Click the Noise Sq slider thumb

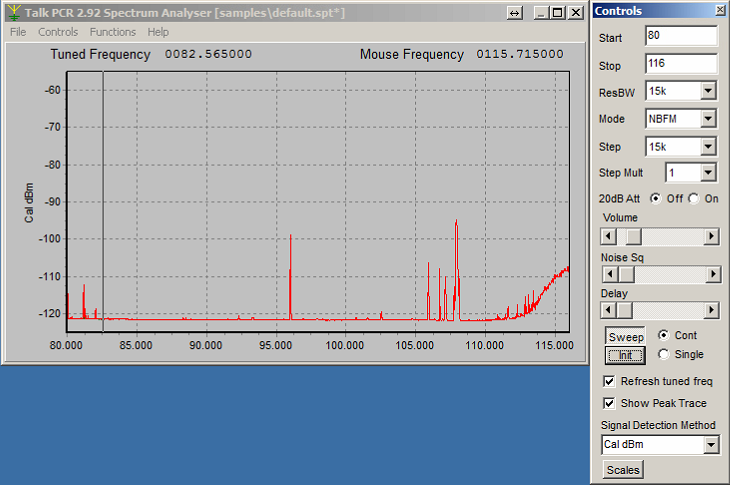click(627, 274)
